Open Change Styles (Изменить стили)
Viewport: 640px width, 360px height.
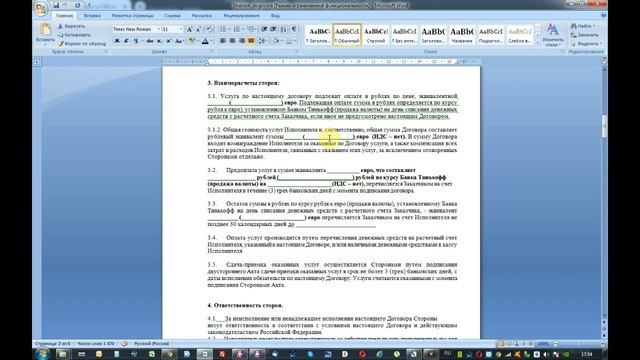coord(553,35)
